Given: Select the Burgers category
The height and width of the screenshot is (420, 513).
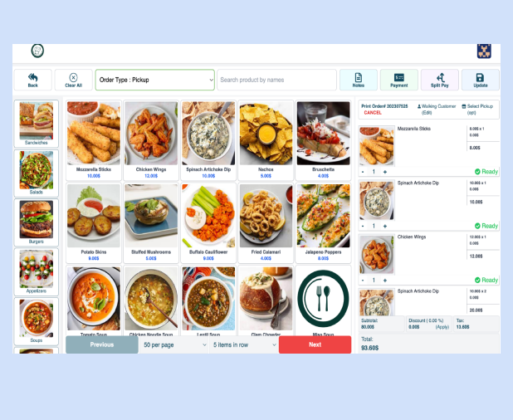Looking at the screenshot, I should (x=36, y=222).
